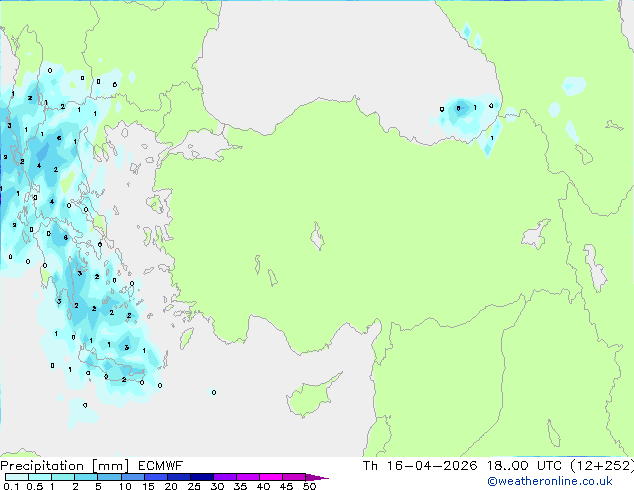
Task: Select the legend swatch between 0.5 and 1
Action: point(40,477)
